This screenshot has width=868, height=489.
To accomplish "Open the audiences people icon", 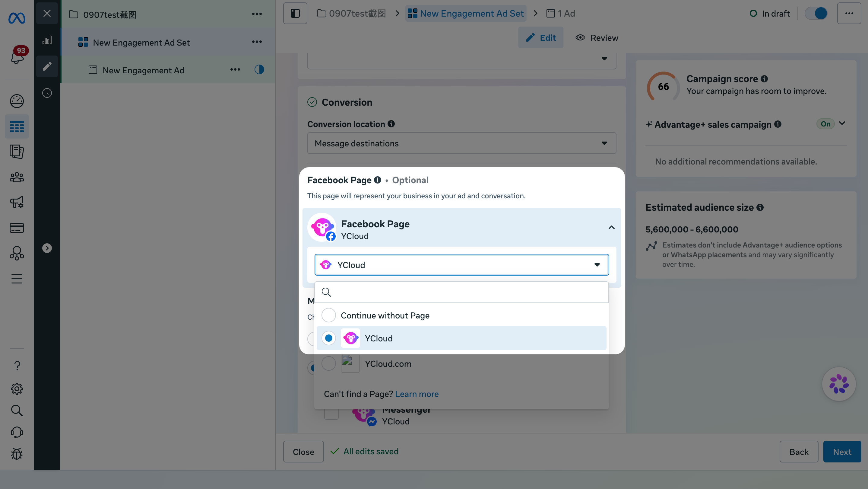I will pos(17,177).
